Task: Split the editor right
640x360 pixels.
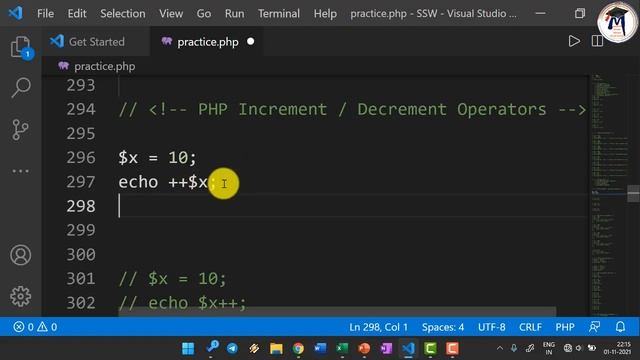Action: pyautogui.click(x=597, y=41)
